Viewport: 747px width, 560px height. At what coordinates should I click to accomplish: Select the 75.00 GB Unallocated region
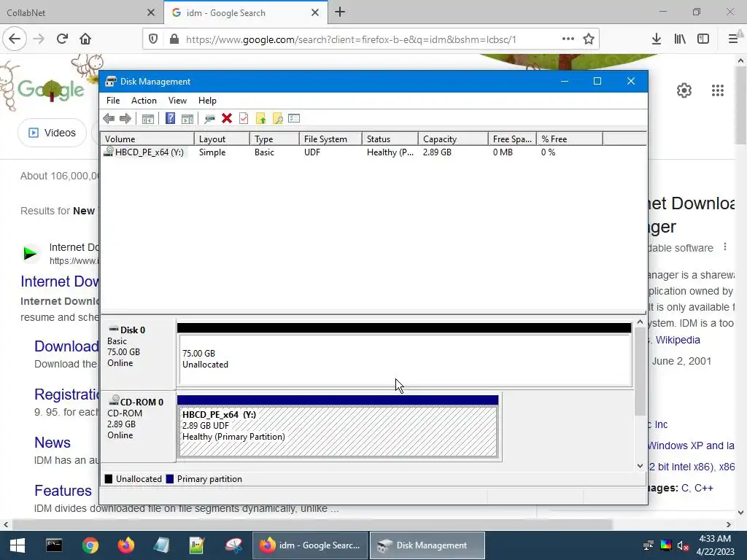click(x=406, y=360)
